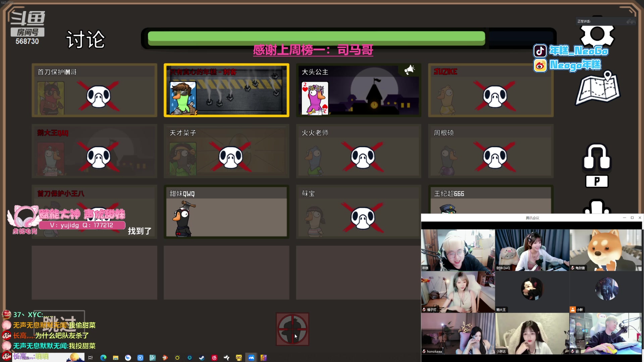The height and width of the screenshot is (362, 644).
Task: Open File Explorer from the taskbar
Action: coord(116,358)
